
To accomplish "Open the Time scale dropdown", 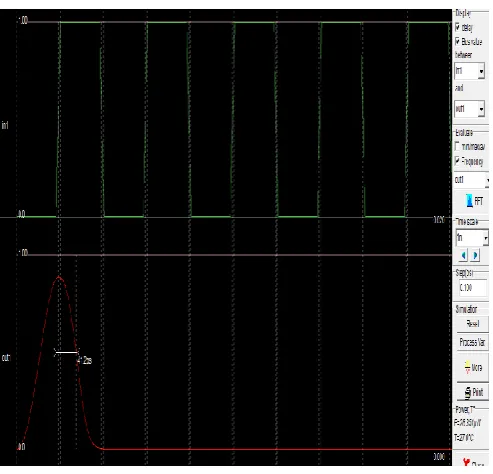I will (472, 238).
